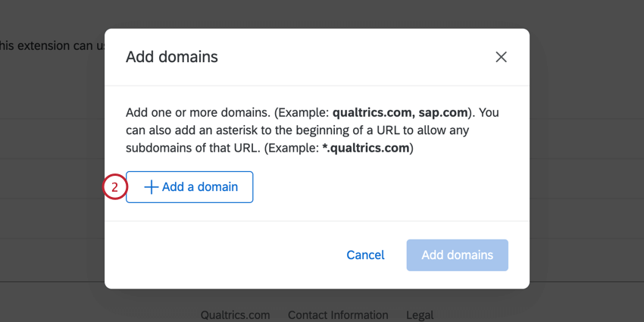The width and height of the screenshot is (644, 322).
Task: Open the Legal footer link
Action: (419, 315)
